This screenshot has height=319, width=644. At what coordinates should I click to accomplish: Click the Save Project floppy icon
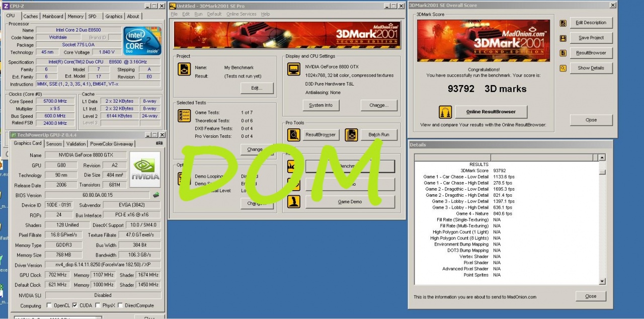click(563, 38)
